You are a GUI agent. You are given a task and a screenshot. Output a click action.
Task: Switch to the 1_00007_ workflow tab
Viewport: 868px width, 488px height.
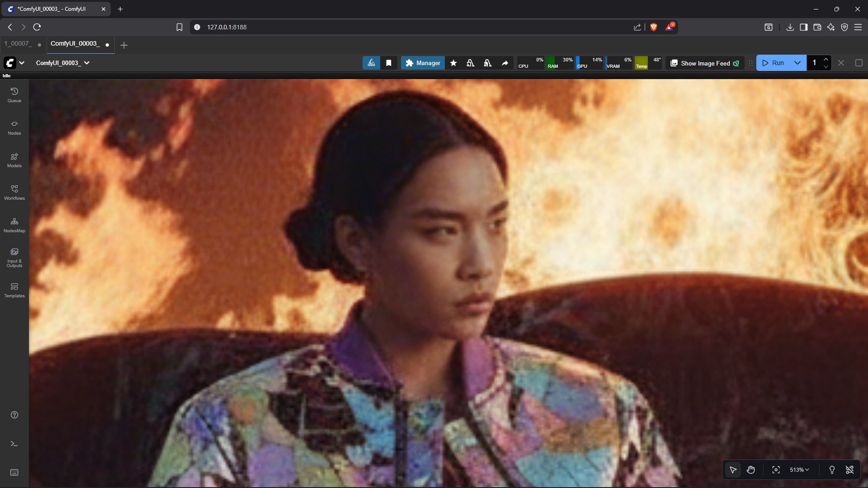point(18,44)
